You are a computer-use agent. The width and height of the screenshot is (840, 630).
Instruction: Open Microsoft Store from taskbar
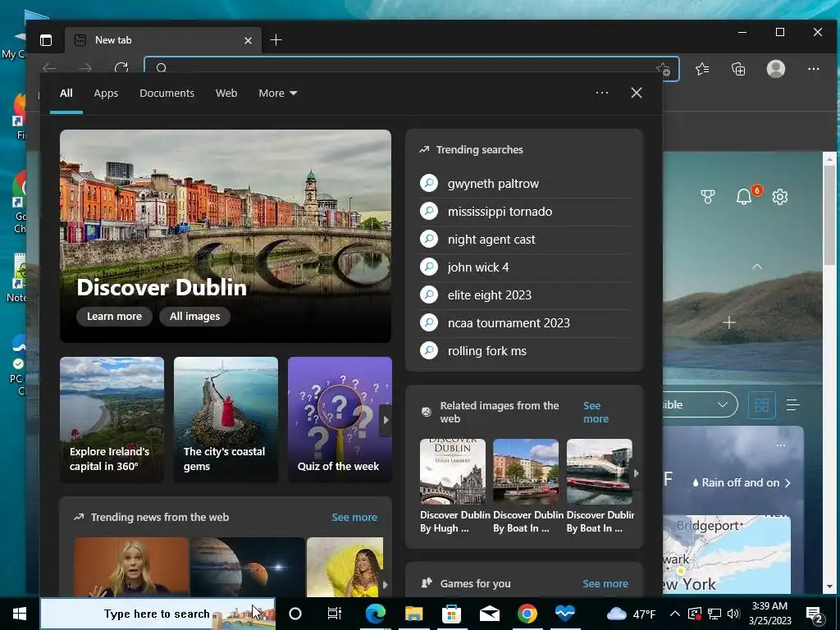pyautogui.click(x=452, y=614)
